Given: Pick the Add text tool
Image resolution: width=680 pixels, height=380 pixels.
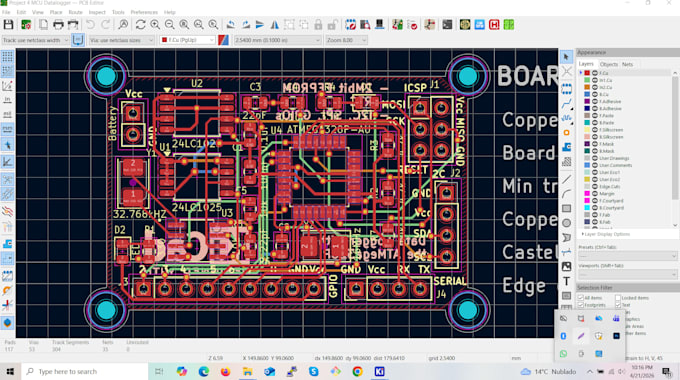Looking at the screenshot, I should [x=566, y=281].
